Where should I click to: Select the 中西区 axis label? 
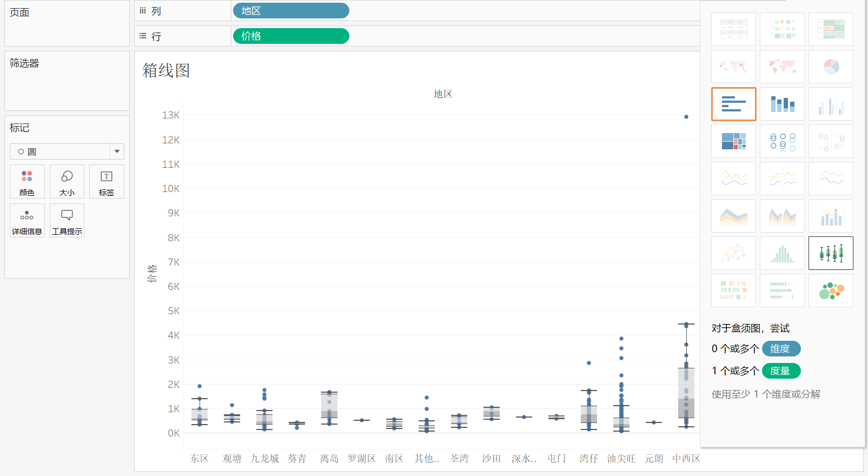[x=686, y=459]
